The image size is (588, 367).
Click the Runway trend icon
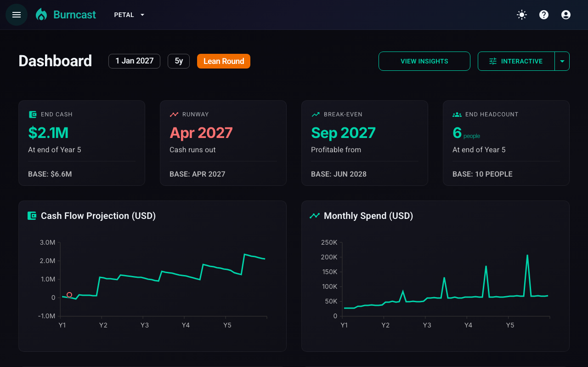174,115
